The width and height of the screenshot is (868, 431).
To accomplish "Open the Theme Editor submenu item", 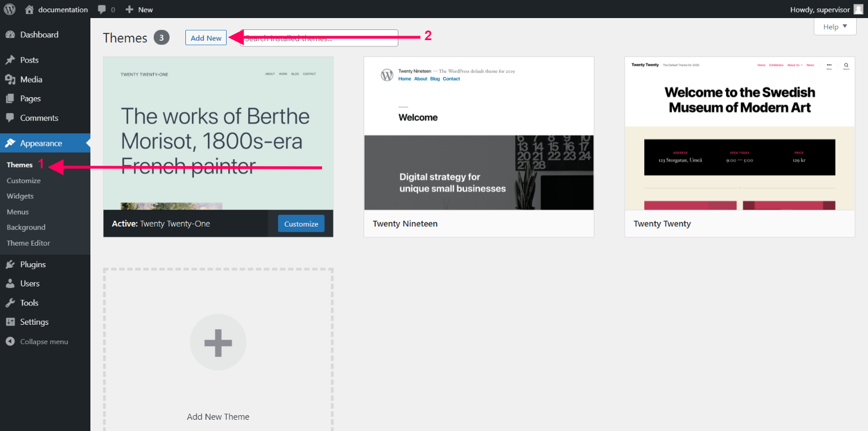I will (x=28, y=243).
